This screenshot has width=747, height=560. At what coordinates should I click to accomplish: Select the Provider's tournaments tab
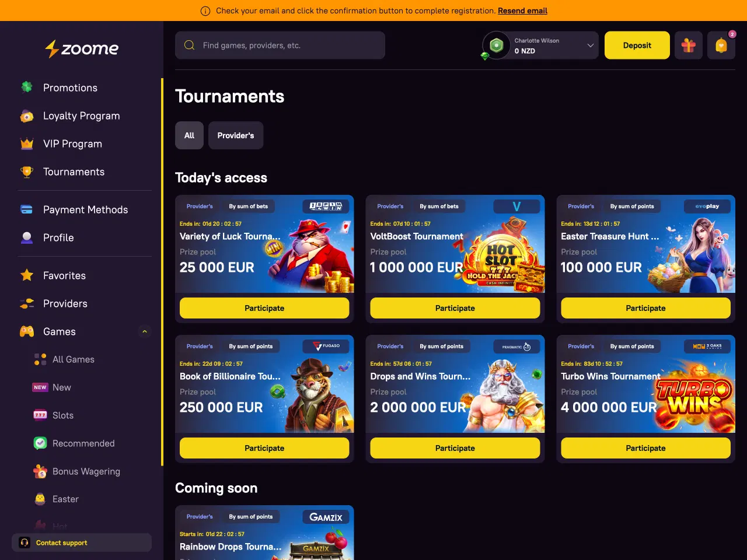tap(236, 135)
